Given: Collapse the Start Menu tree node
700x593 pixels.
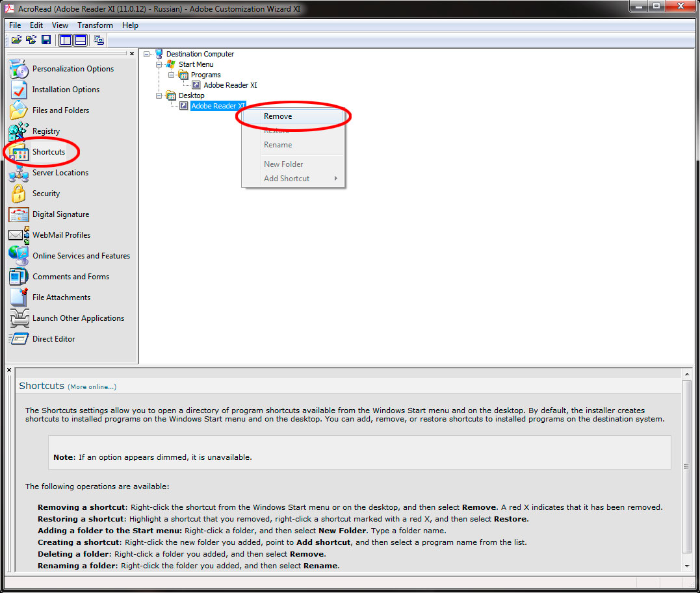Looking at the screenshot, I should point(159,64).
